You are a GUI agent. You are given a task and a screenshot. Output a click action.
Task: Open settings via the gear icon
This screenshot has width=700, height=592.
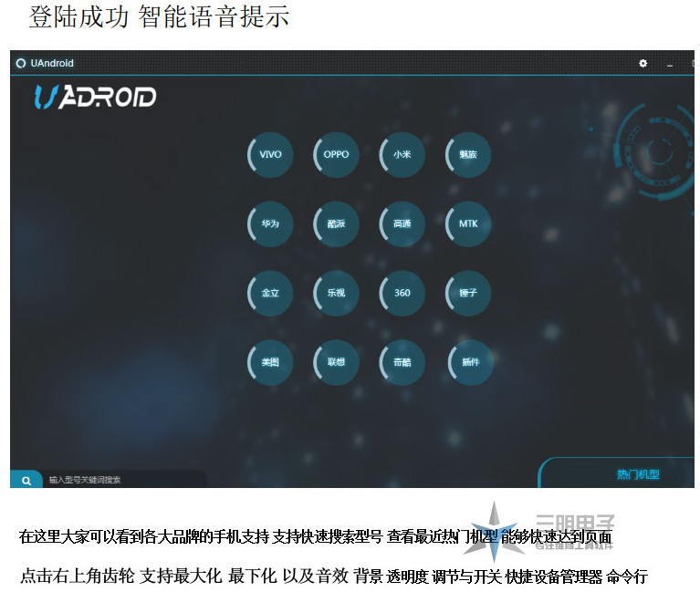[x=643, y=63]
